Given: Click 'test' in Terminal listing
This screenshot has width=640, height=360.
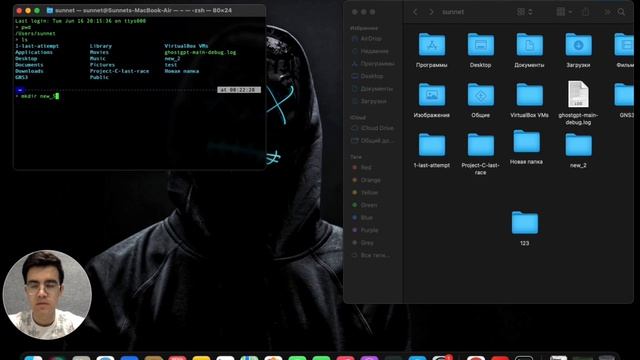Looking at the screenshot, I should (x=171, y=65).
